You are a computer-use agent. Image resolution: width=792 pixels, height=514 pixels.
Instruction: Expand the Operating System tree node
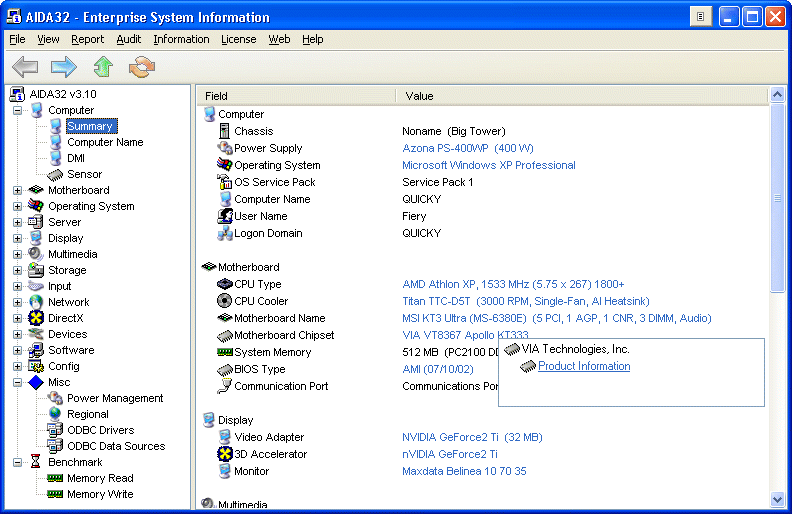(x=17, y=206)
